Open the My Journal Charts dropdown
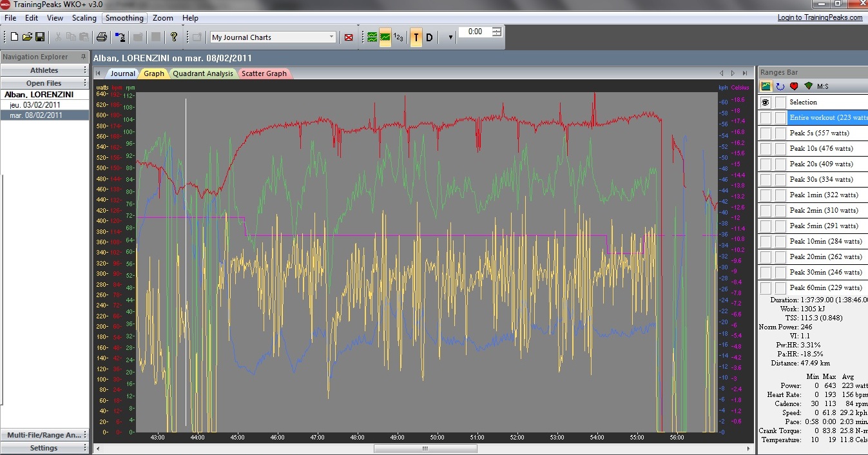868x455 pixels. tap(332, 37)
